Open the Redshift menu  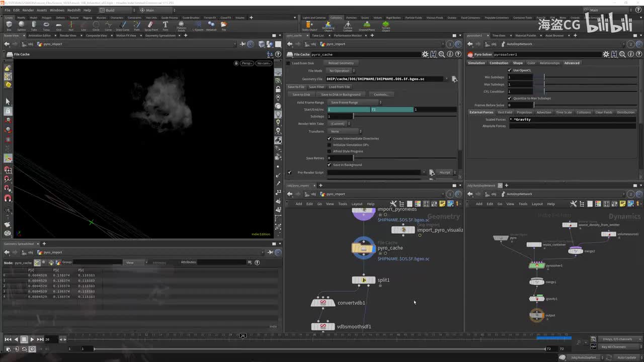pyautogui.click(x=73, y=10)
